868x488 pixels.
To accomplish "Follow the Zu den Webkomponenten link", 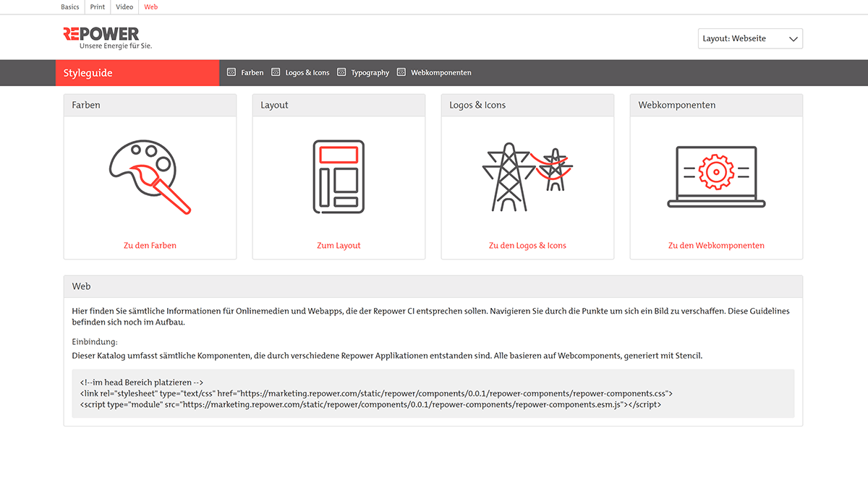I will (x=716, y=245).
